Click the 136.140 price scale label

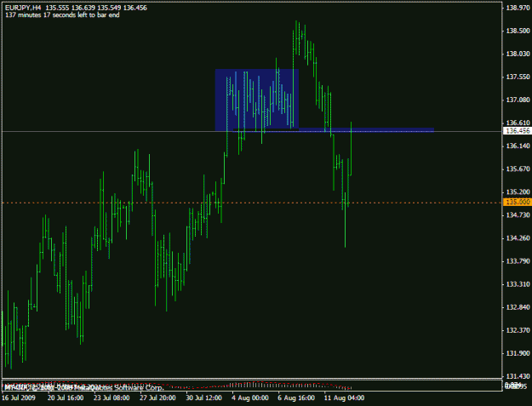[518, 146]
